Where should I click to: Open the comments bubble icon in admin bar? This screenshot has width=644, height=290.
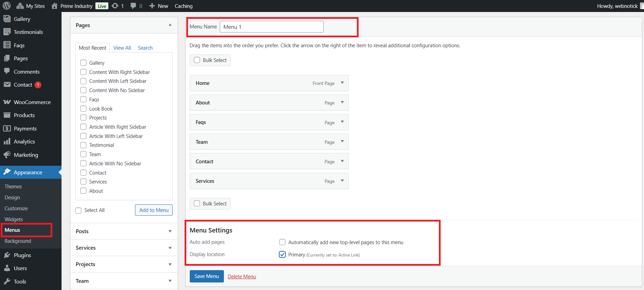(x=133, y=6)
